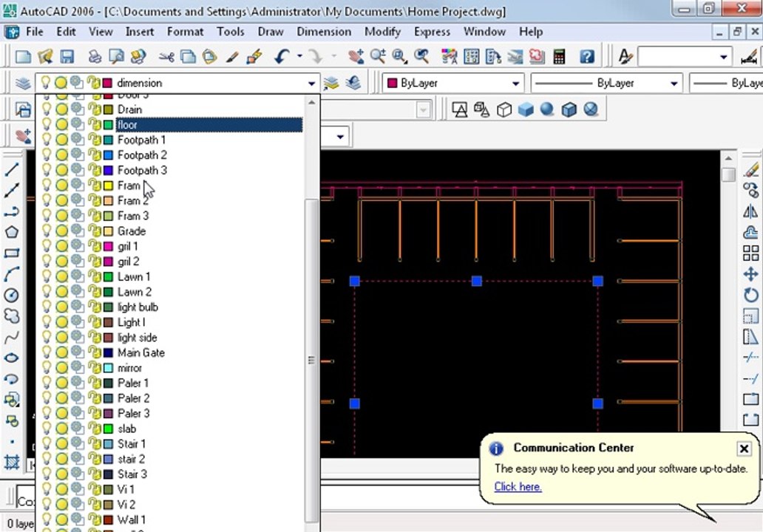The width and height of the screenshot is (763, 532).
Task: Click the Help question mark icon
Action: (x=587, y=56)
